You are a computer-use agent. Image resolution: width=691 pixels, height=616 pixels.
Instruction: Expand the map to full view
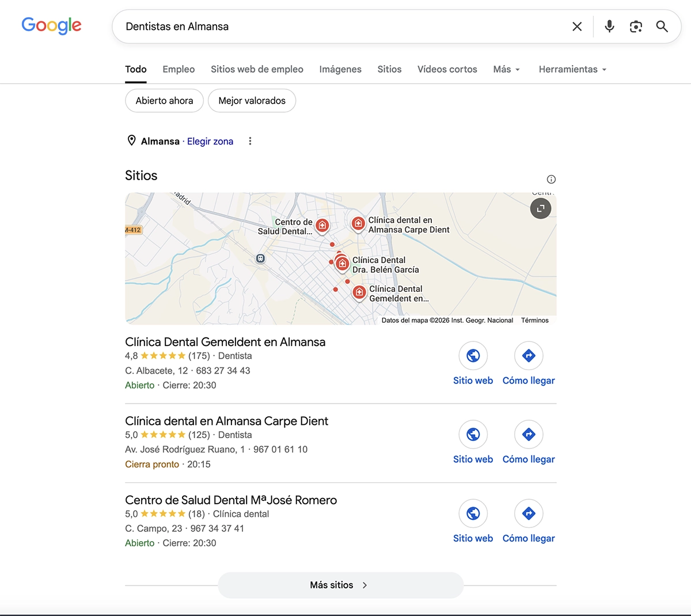click(x=541, y=208)
